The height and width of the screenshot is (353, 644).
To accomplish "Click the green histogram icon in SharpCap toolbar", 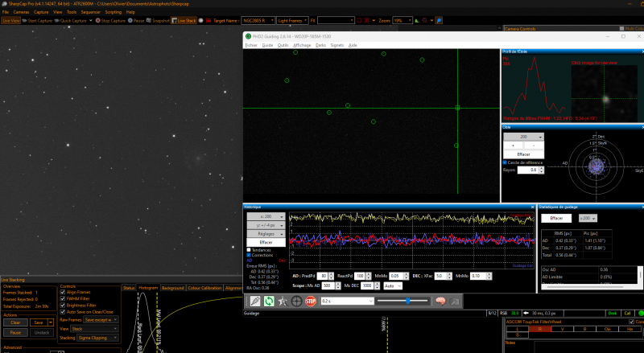I will point(417,21).
